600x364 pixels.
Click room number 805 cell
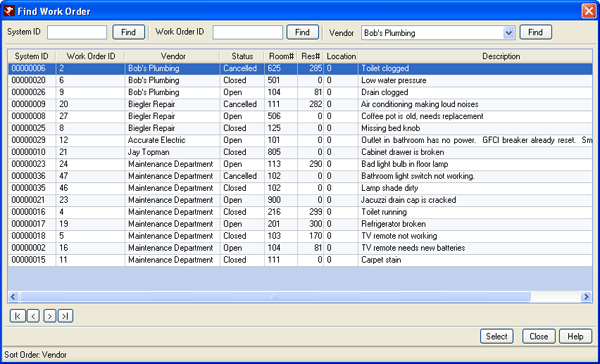tap(280, 152)
